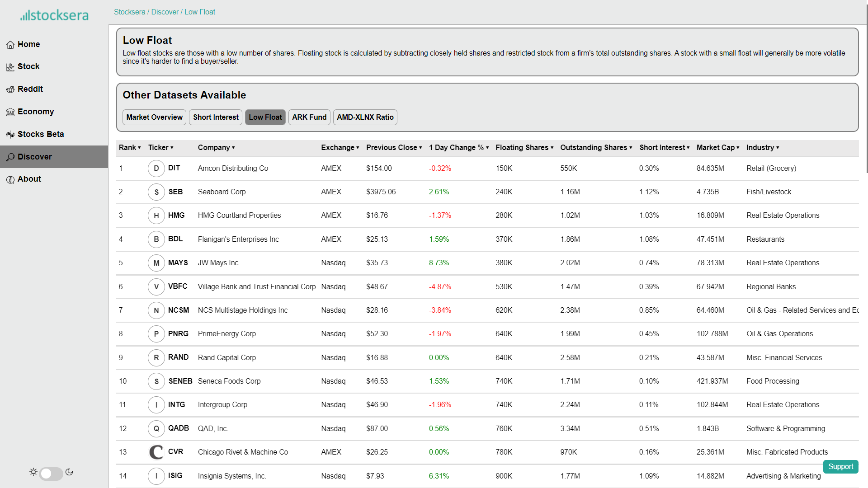Click the Stocks Beta icon in sidebar
Image resolution: width=868 pixels, height=488 pixels.
click(10, 135)
